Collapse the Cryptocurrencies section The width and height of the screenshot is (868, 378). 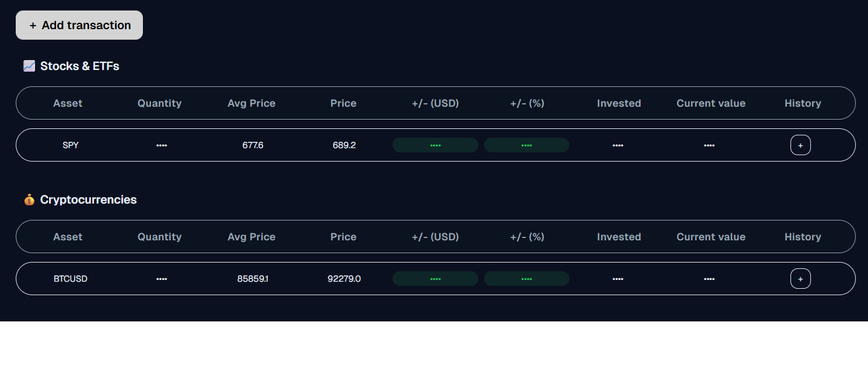tap(88, 199)
